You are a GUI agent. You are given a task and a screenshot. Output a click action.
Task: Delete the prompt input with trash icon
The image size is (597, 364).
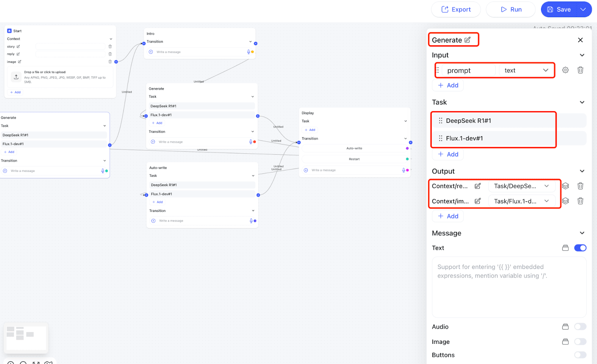(x=580, y=70)
